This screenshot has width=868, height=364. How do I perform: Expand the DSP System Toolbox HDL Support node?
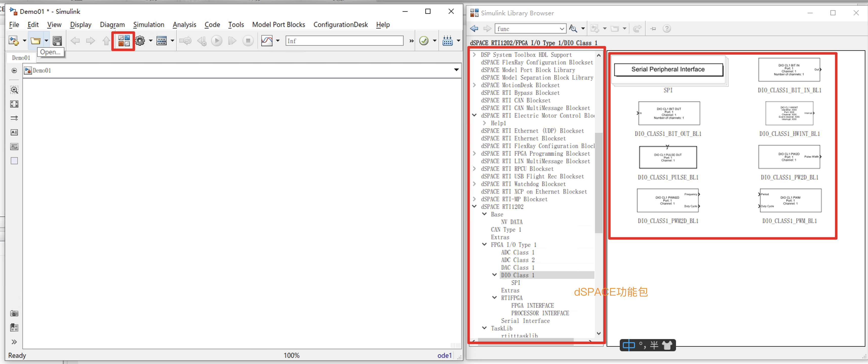click(x=474, y=55)
